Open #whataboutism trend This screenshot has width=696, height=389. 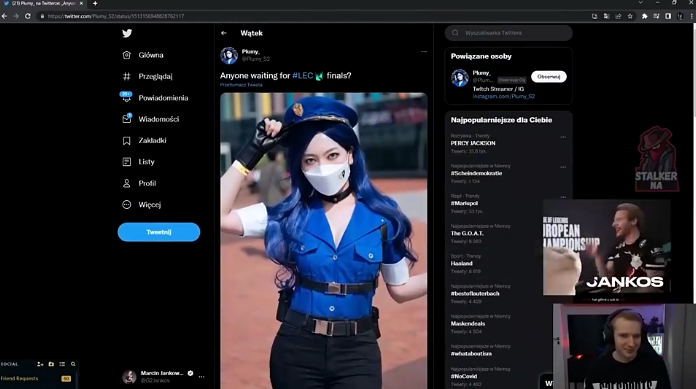(471, 353)
